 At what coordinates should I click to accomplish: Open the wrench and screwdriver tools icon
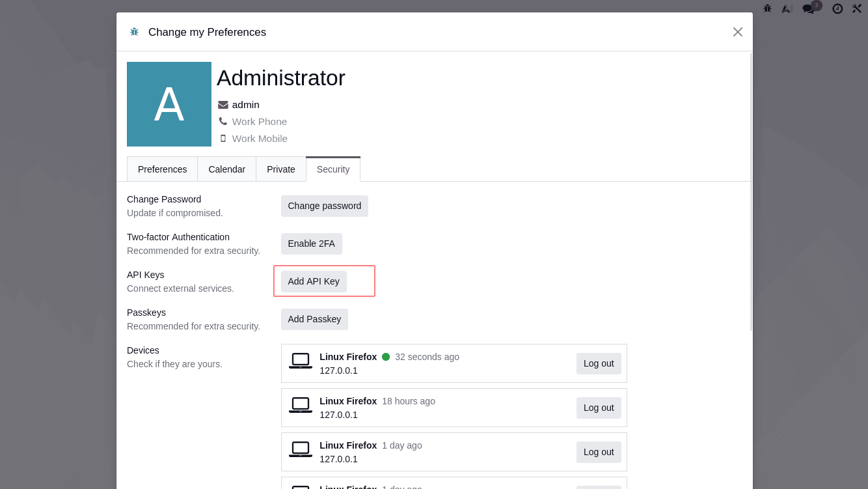(857, 8)
